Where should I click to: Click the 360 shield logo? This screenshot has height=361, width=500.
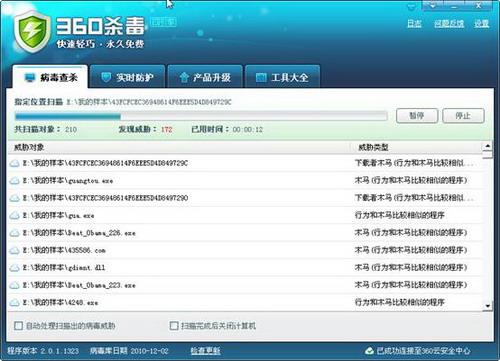click(x=33, y=32)
